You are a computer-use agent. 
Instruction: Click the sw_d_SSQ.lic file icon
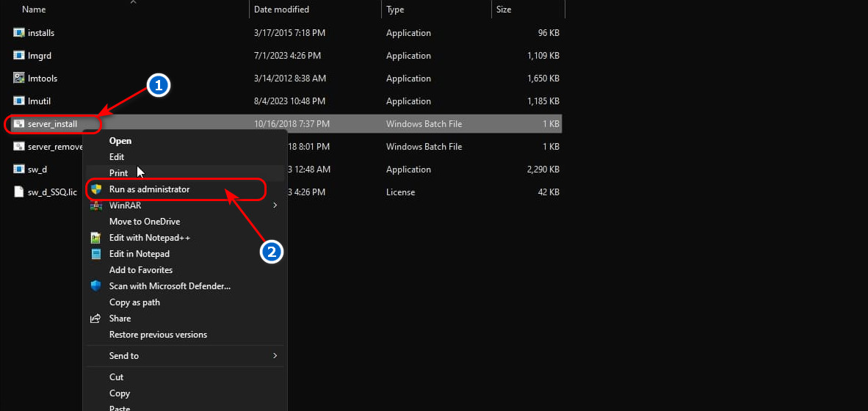[x=19, y=192]
